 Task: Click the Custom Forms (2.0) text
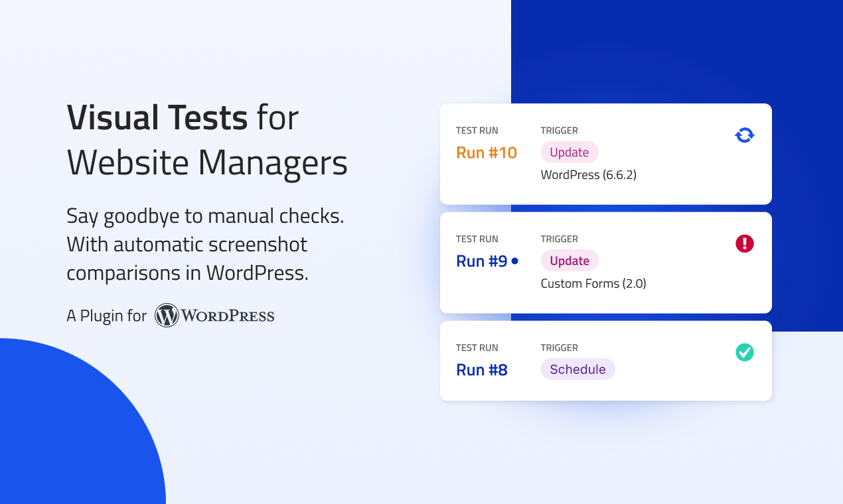click(x=593, y=284)
